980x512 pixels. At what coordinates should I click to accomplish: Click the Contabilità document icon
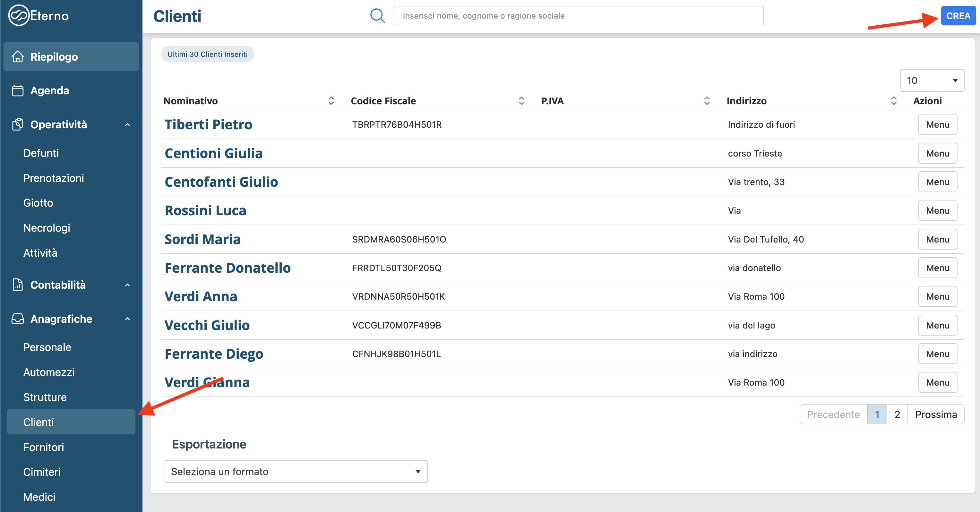click(18, 285)
